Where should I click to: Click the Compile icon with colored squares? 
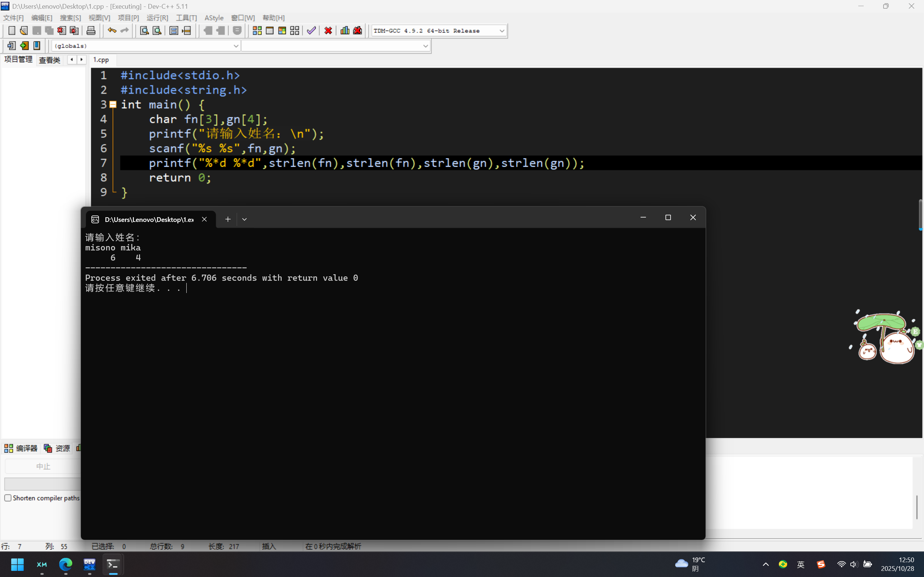pyautogui.click(x=257, y=31)
